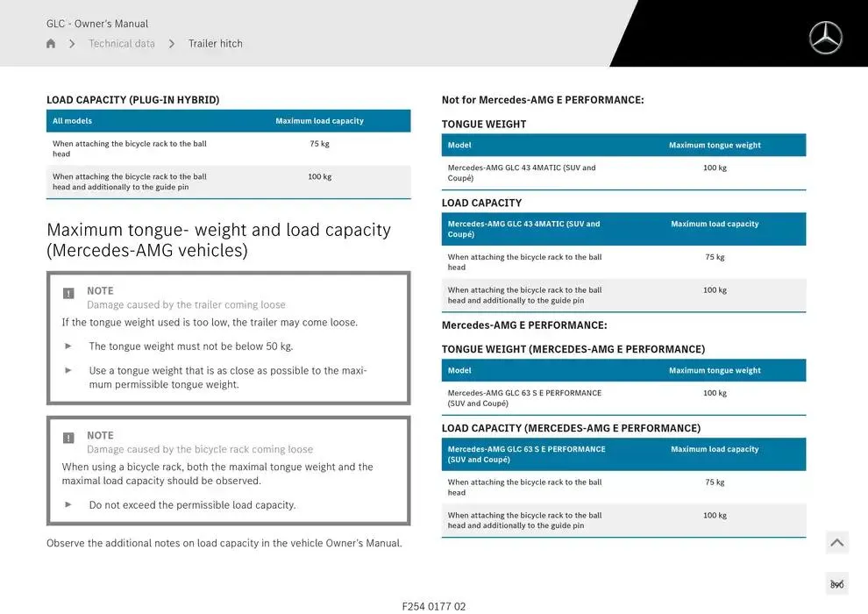Image resolution: width=868 pixels, height=614 pixels.
Task: Click the GLC 63 S E PERFORMANCE tongue weight row
Action: 623,398
